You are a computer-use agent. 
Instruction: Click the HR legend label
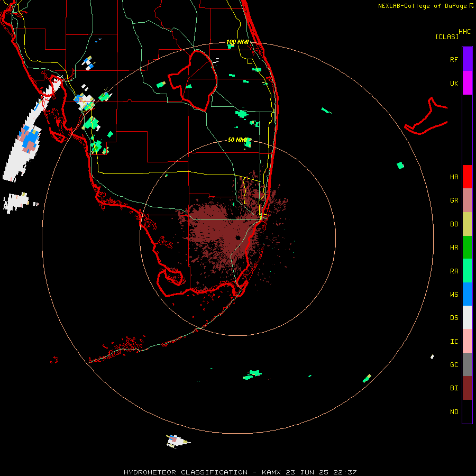(x=454, y=248)
